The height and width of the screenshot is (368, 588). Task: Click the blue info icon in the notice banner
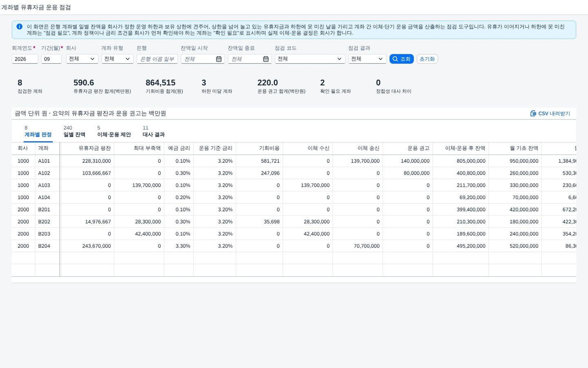(x=19, y=27)
